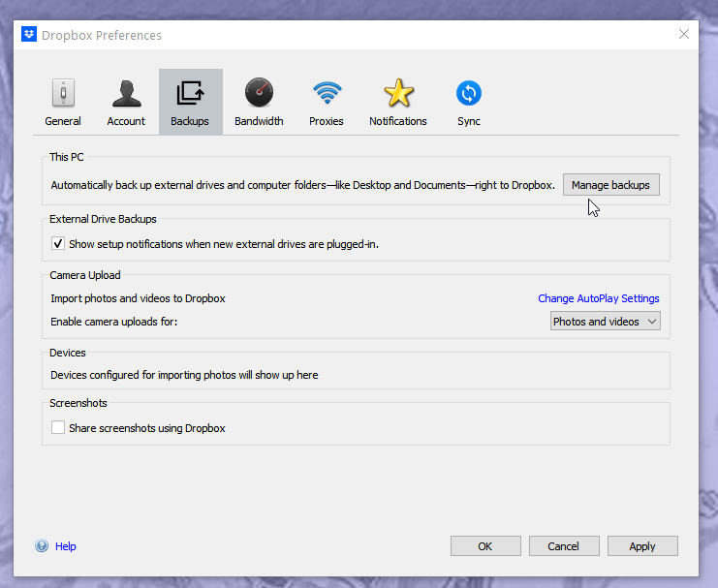The width and height of the screenshot is (718, 588).
Task: Confirm preferences with the OK button
Action: point(485,546)
